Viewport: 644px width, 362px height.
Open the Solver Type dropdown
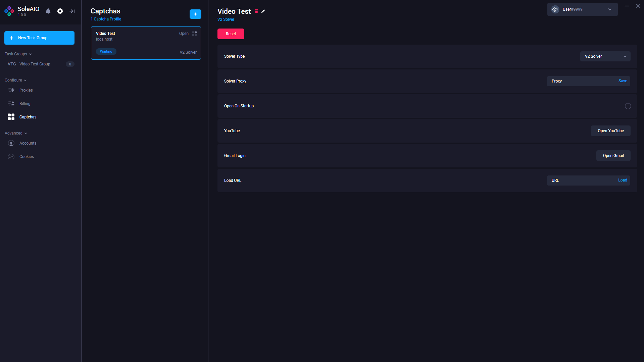point(605,56)
